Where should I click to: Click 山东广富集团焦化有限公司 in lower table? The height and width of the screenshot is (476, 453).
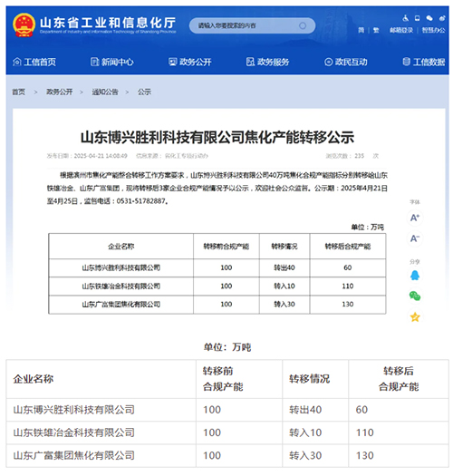coord(73,456)
